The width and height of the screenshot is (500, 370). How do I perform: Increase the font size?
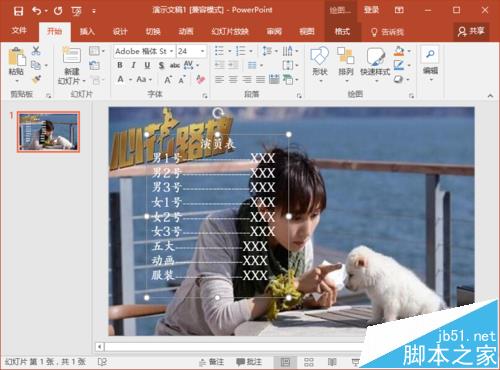click(168, 79)
